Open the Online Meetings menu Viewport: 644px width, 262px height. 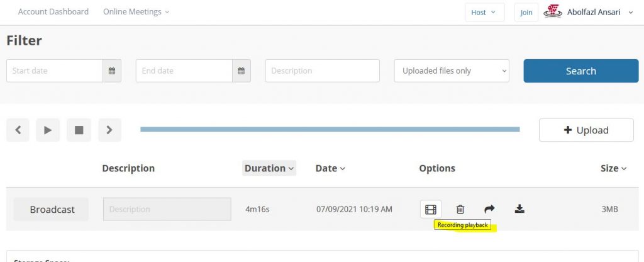136,11
